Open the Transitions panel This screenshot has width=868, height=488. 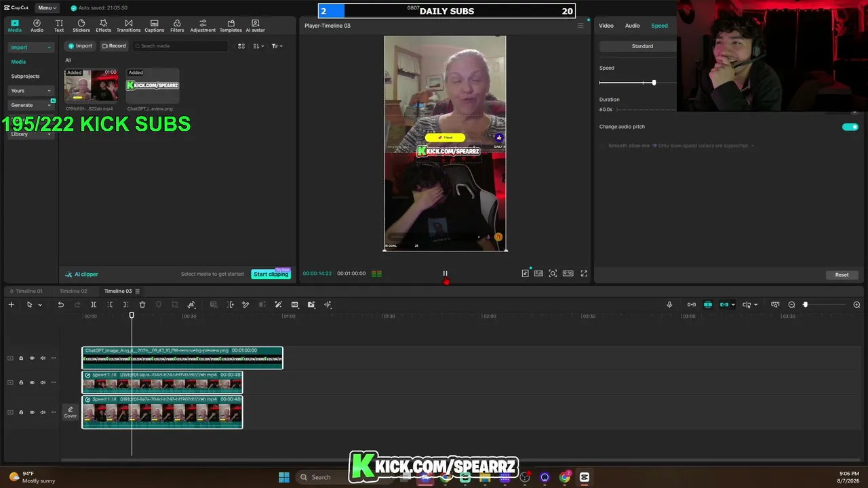point(128,26)
